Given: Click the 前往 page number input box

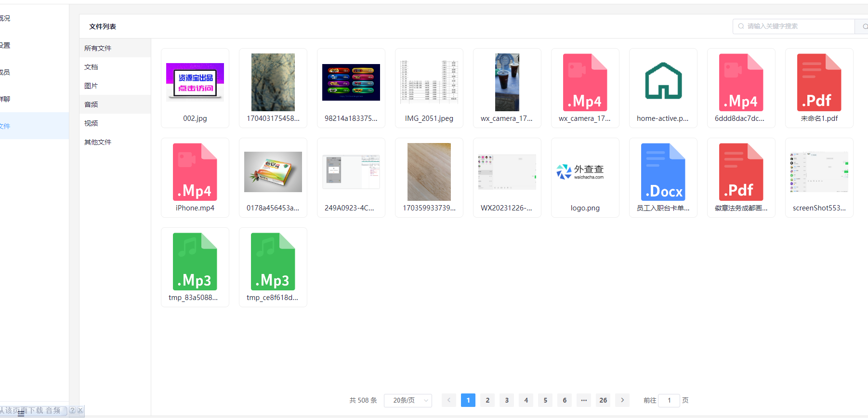Looking at the screenshot, I should tap(669, 400).
